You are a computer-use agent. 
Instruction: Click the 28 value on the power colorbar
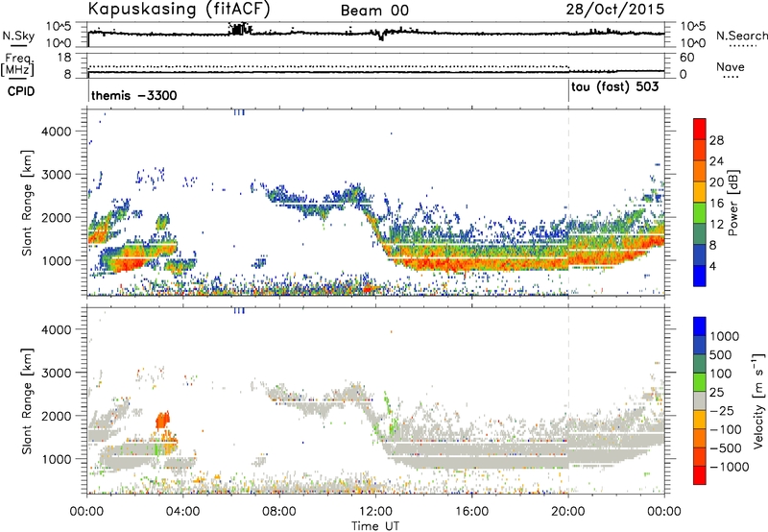pos(716,140)
